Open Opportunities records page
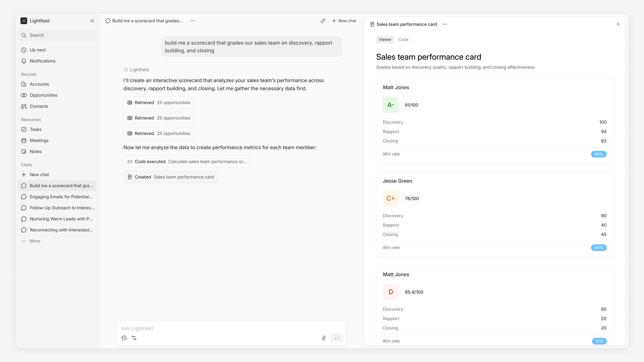 (x=43, y=95)
